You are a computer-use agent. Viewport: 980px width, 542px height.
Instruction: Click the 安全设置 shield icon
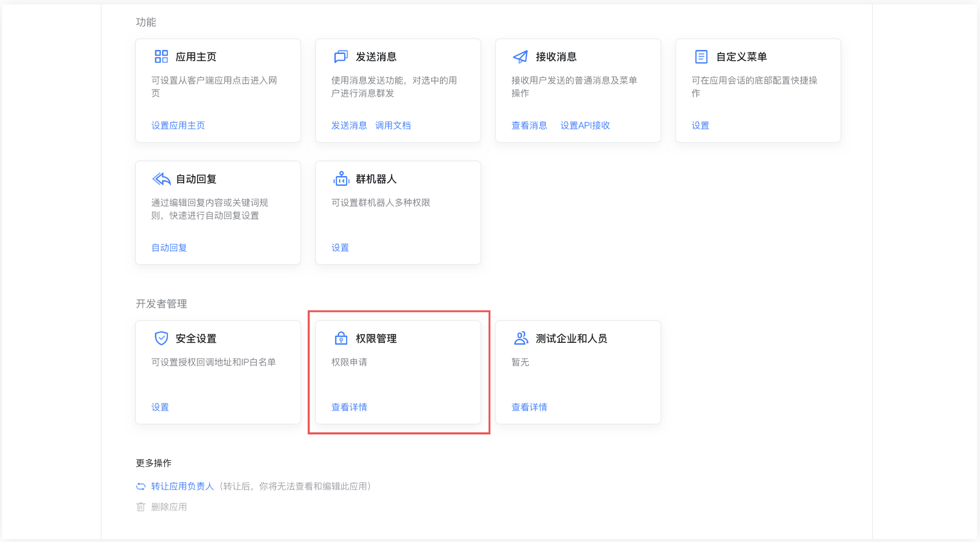click(161, 338)
